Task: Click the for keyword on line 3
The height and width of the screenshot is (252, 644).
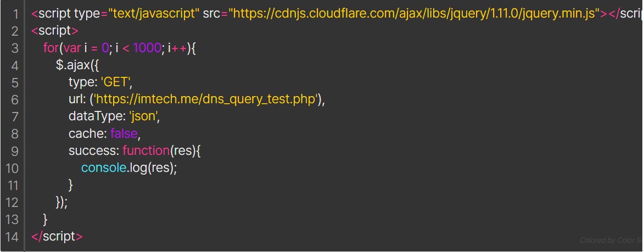Action: pyautogui.click(x=51, y=48)
